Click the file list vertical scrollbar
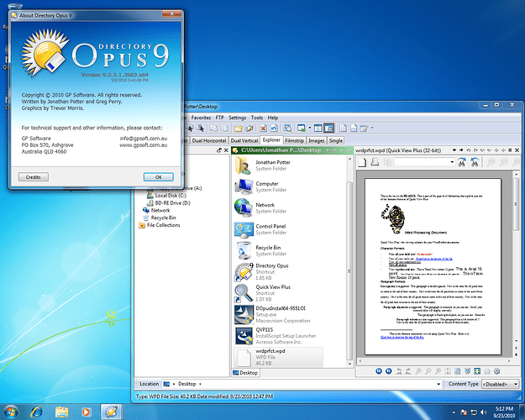This screenshot has height=420, width=525. click(x=350, y=261)
